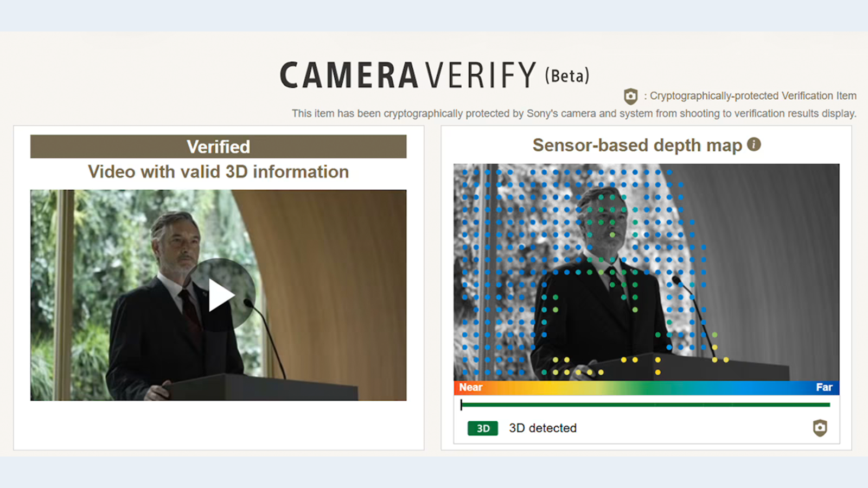Click the shield icon beside the verification legend

click(630, 96)
